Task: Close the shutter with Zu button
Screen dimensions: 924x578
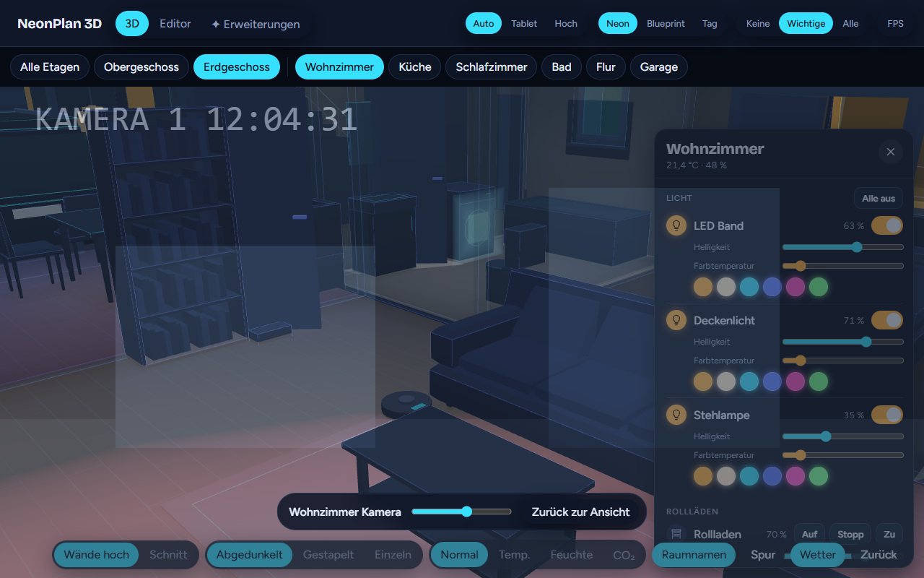Action: click(x=889, y=534)
